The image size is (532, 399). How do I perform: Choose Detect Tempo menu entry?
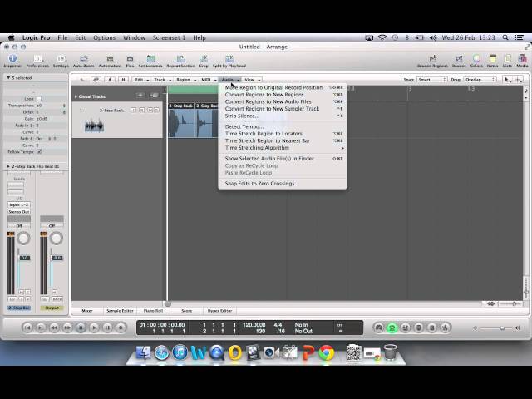283,126
